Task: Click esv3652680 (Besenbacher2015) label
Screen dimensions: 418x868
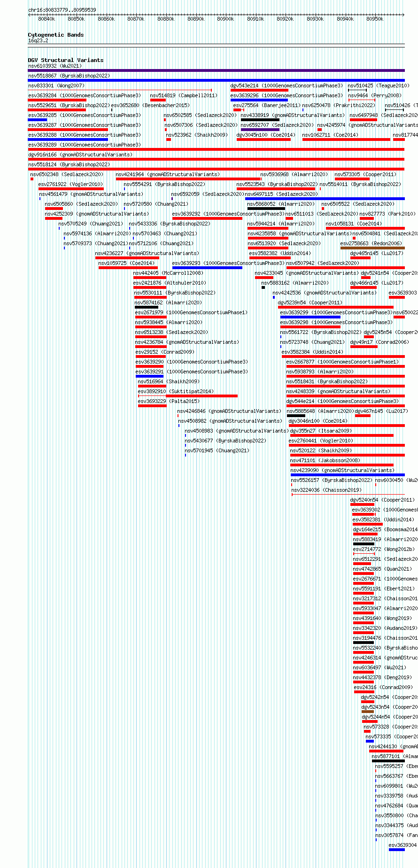Action: tap(150, 105)
